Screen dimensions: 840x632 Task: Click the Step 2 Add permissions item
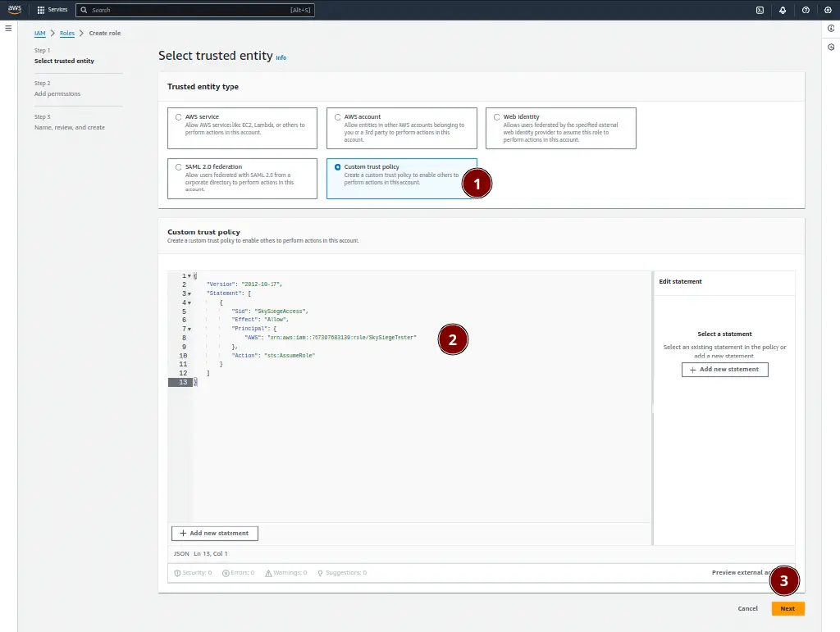coord(57,89)
